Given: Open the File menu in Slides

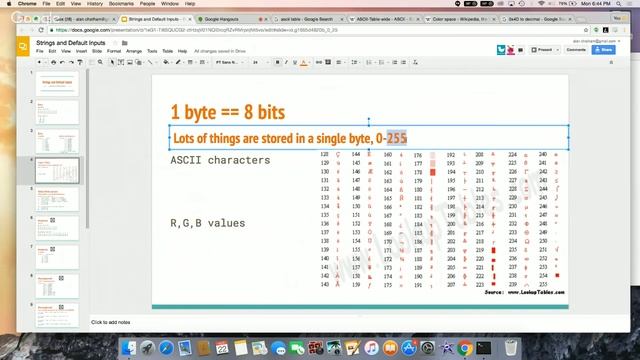Looking at the screenshot, I should [x=40, y=51].
